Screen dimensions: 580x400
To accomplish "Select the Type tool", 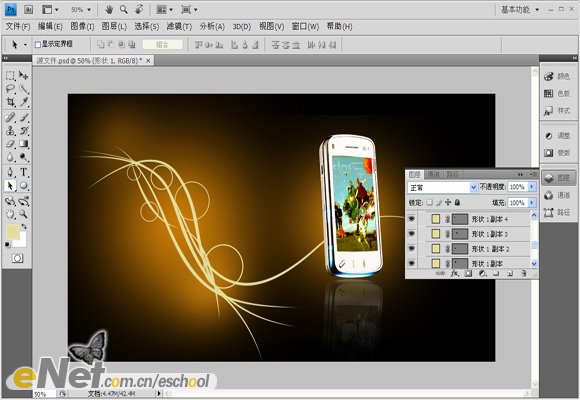I will pos(24,172).
